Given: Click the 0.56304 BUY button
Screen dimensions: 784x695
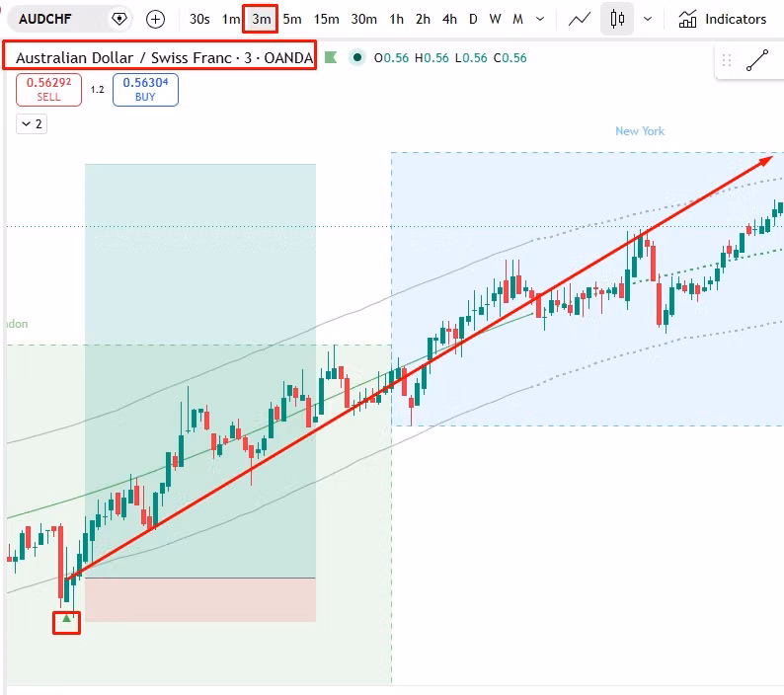Looking at the screenshot, I should point(145,90).
